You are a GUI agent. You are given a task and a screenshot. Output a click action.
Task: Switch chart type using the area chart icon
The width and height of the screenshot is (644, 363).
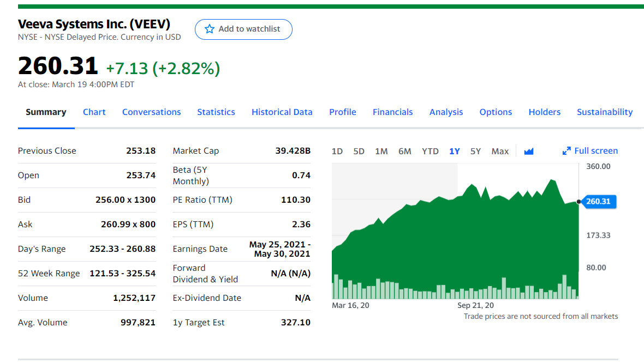click(x=529, y=152)
